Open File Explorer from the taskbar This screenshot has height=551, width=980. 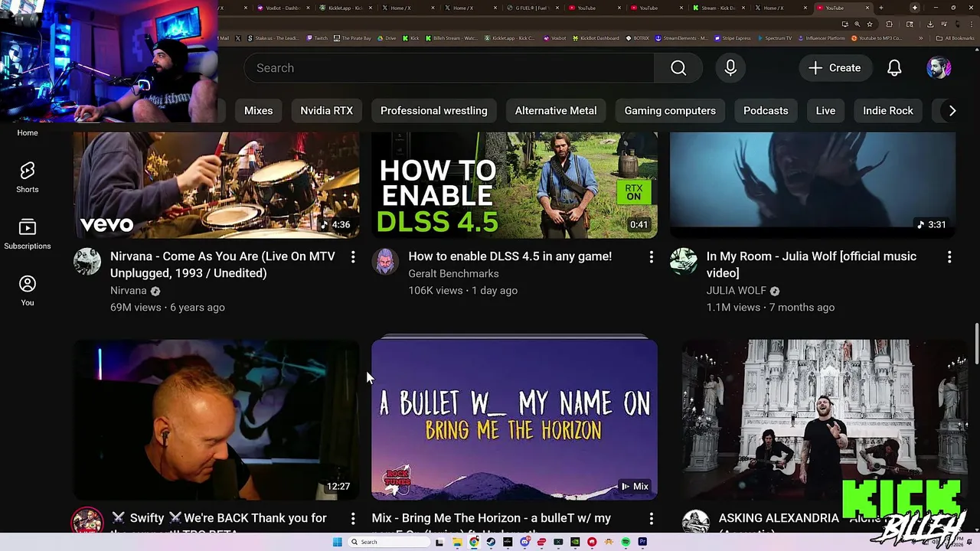coord(457,542)
